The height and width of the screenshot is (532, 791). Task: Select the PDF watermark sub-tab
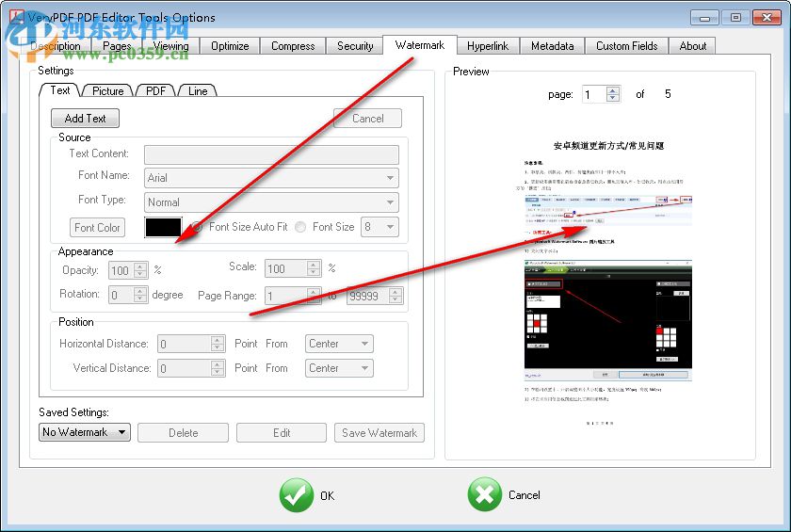(x=156, y=90)
